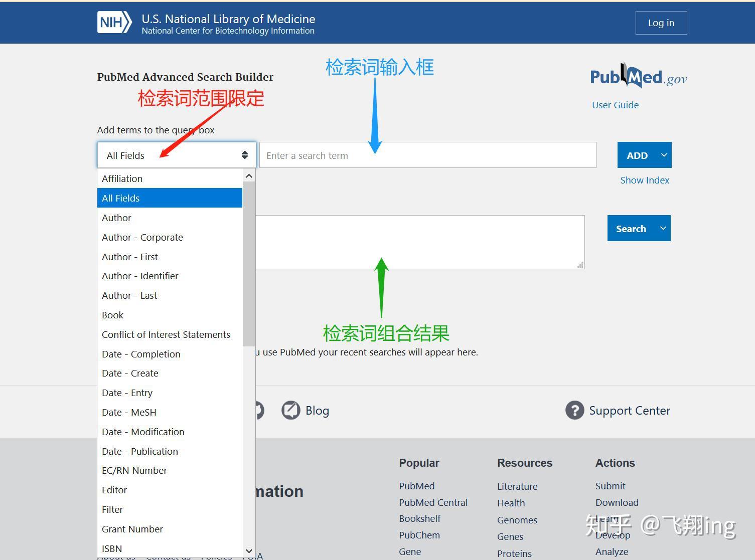This screenshot has height=560, width=755.
Task: Click the dropdown list scroll up arrow
Action: point(249,175)
